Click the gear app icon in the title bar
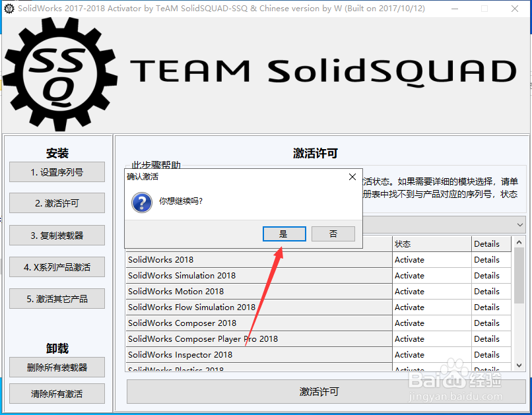This screenshot has height=415, width=532. (9, 9)
